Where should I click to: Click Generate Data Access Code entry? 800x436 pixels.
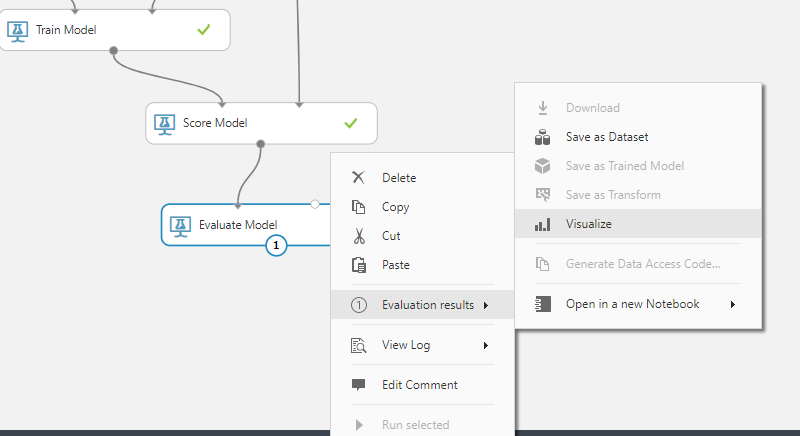[x=638, y=264]
